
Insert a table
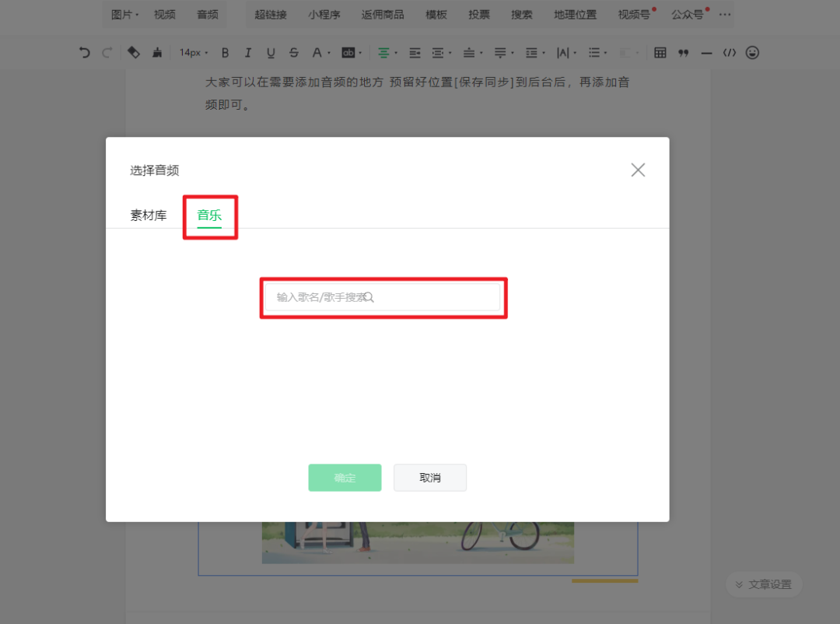[660, 53]
